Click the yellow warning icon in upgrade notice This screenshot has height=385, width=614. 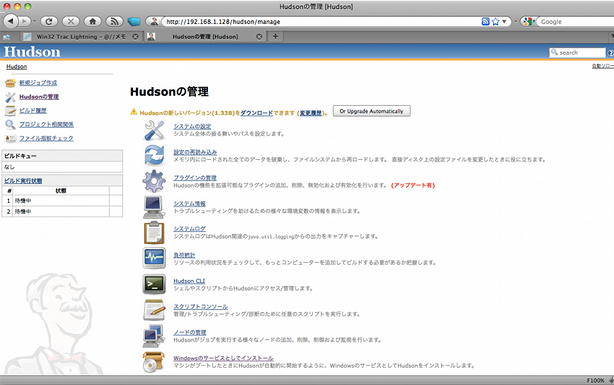point(134,112)
